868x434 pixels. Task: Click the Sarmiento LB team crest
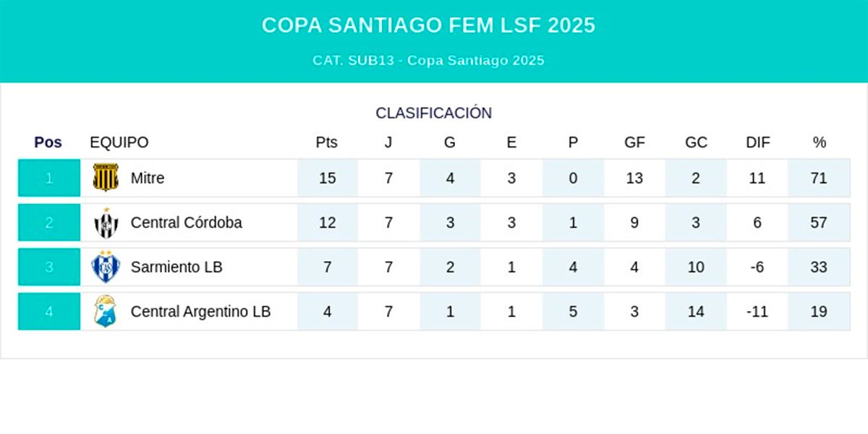pos(106,267)
